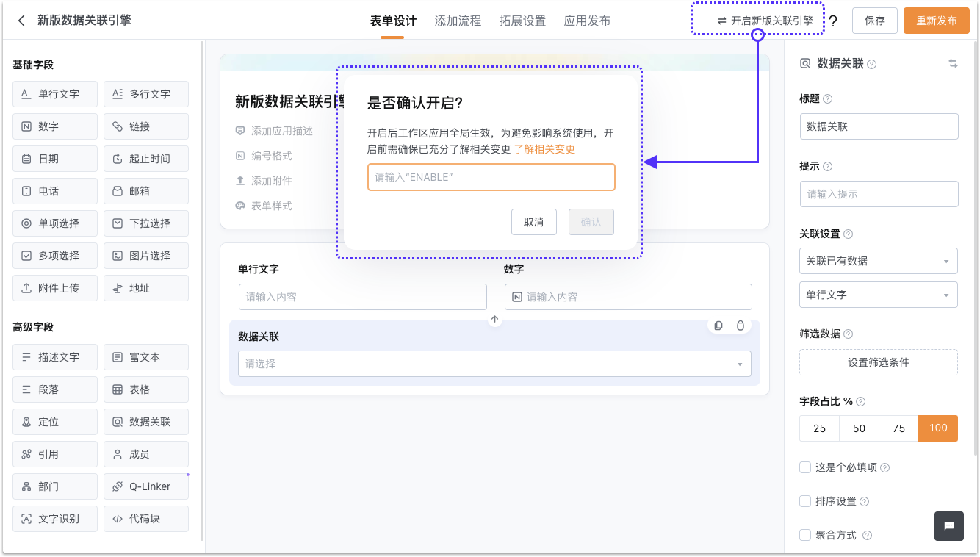
Task: Check the 这是个必填项 checkbox
Action: 805,467
